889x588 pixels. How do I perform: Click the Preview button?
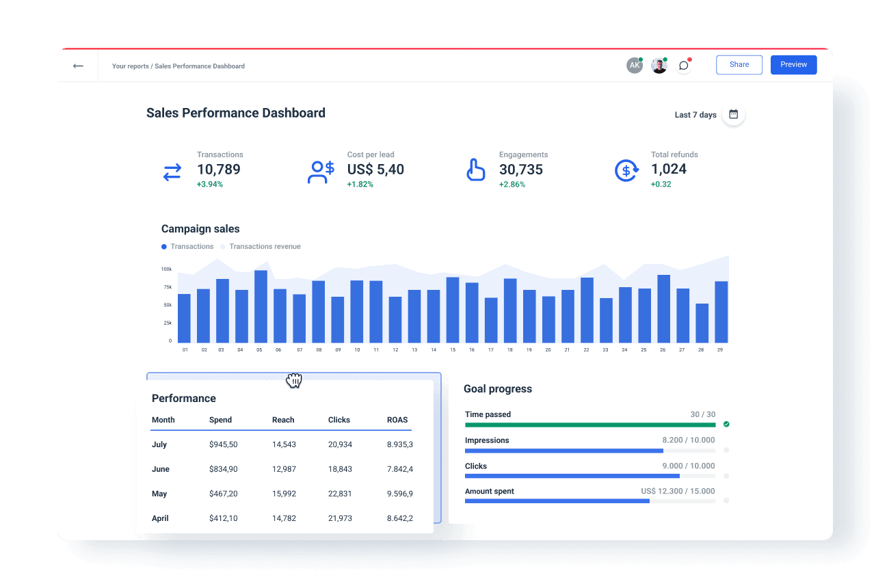point(793,64)
